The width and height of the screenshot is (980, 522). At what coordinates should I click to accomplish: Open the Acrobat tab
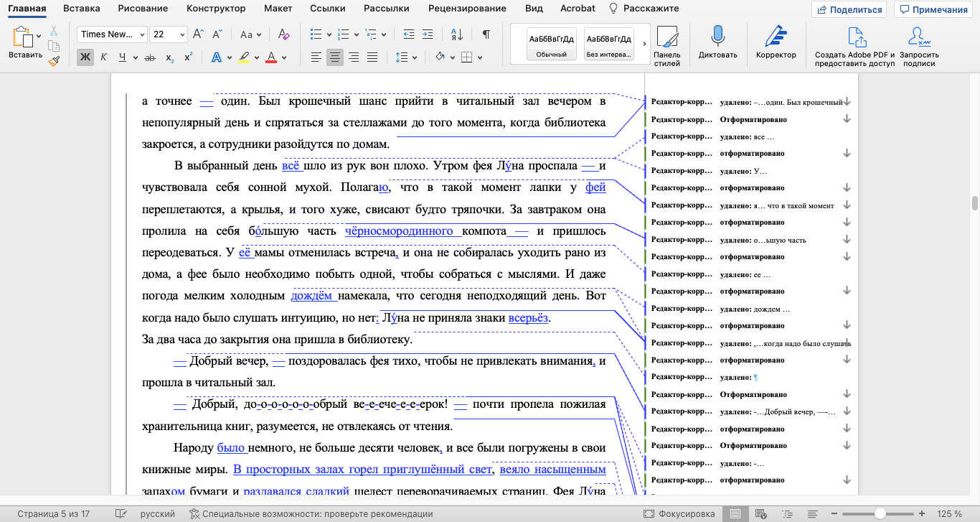click(x=578, y=9)
